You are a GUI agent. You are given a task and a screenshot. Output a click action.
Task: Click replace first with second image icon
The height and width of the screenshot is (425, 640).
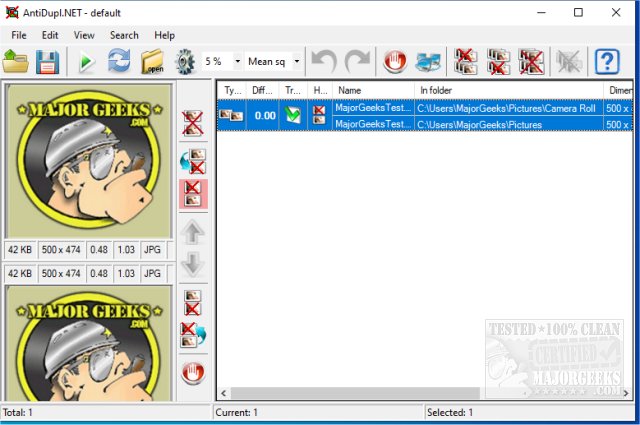[193, 335]
